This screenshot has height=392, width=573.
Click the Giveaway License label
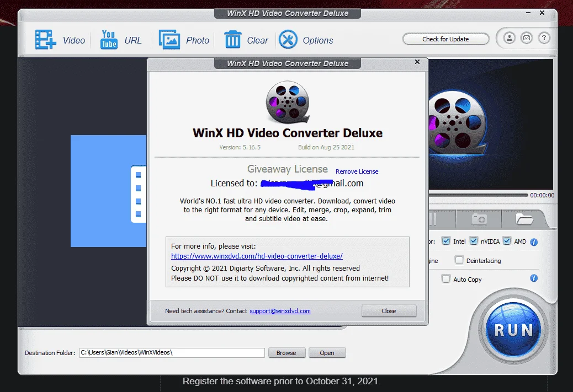point(288,169)
